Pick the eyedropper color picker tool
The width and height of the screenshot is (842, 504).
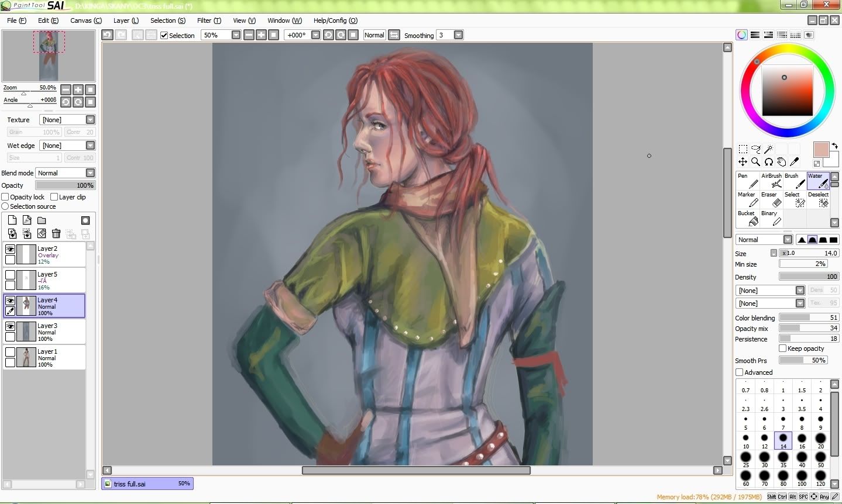click(x=794, y=162)
